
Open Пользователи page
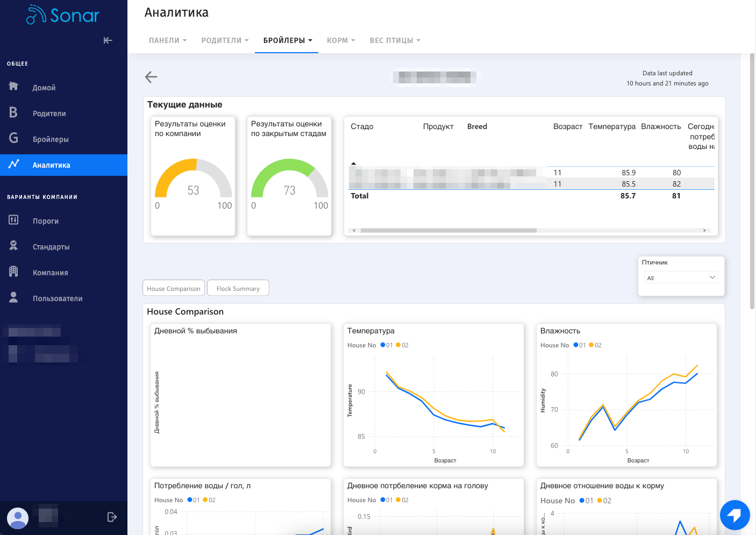pyautogui.click(x=58, y=298)
